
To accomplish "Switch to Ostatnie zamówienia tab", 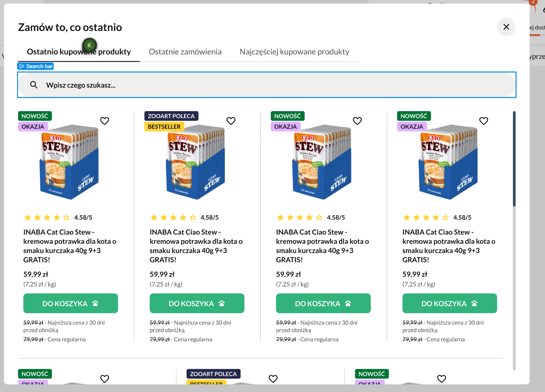I will point(185,52).
